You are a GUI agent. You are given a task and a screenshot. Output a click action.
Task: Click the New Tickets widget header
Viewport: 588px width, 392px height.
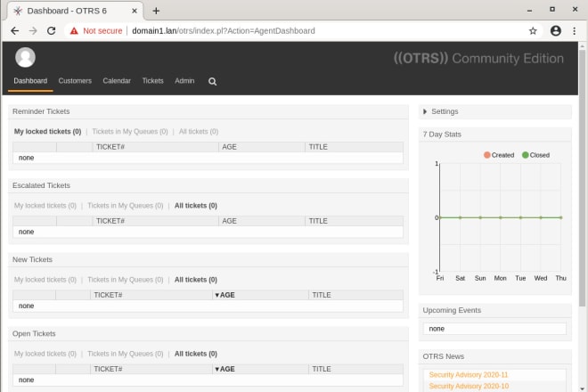(x=208, y=259)
